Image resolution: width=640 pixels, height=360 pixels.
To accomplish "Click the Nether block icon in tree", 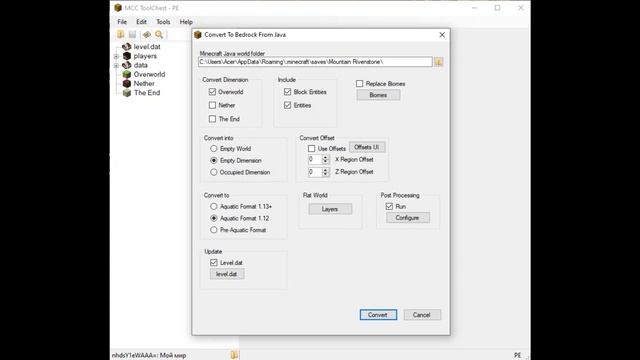I will [127, 83].
